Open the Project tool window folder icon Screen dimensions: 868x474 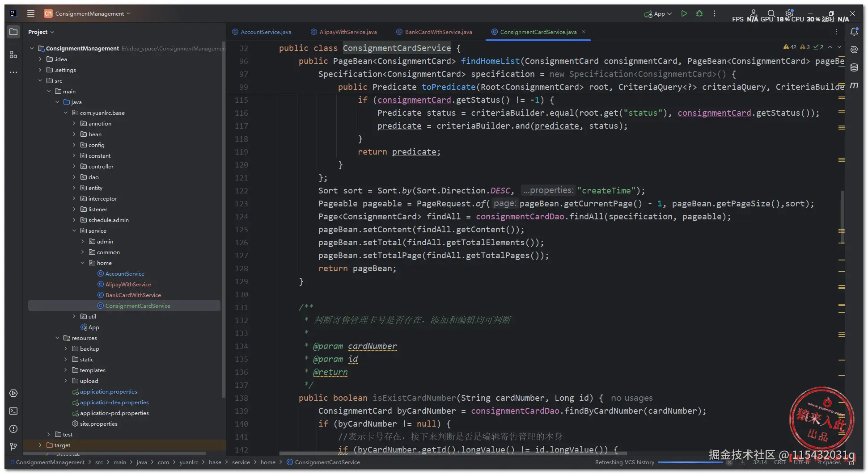point(13,32)
